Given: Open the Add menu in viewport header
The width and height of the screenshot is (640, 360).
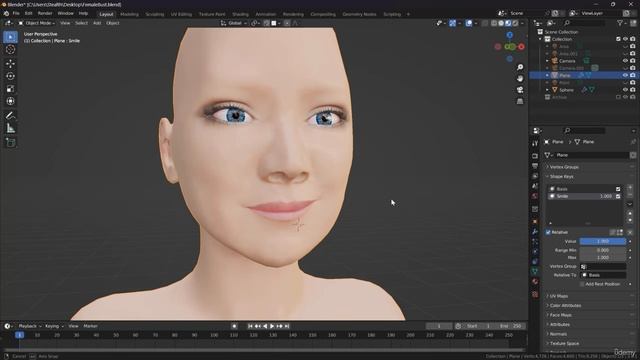Looking at the screenshot, I should [x=97, y=23].
